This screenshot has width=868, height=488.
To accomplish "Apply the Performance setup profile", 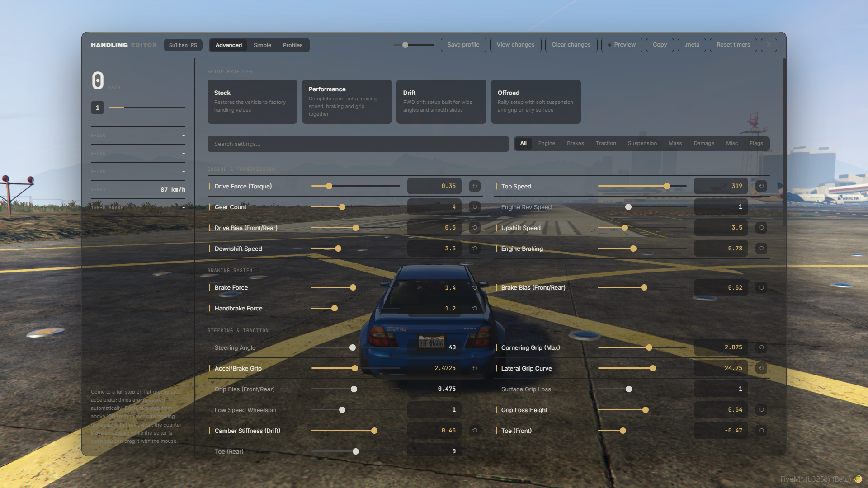I will coord(347,102).
